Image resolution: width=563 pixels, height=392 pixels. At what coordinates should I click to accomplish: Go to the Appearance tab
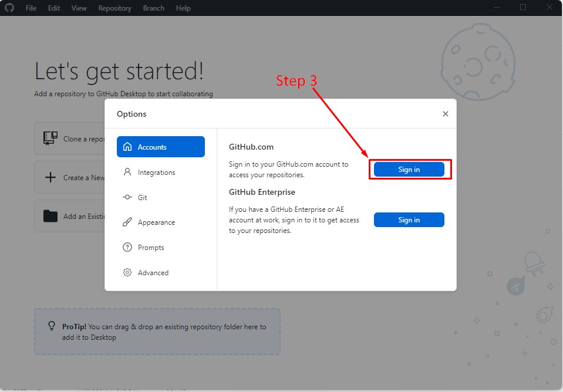pos(161,222)
